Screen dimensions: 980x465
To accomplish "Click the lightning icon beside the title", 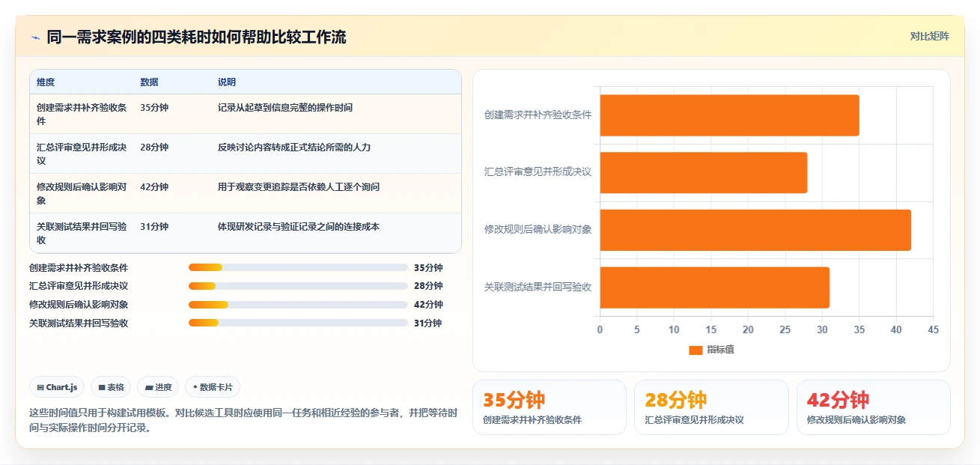I will (35, 37).
